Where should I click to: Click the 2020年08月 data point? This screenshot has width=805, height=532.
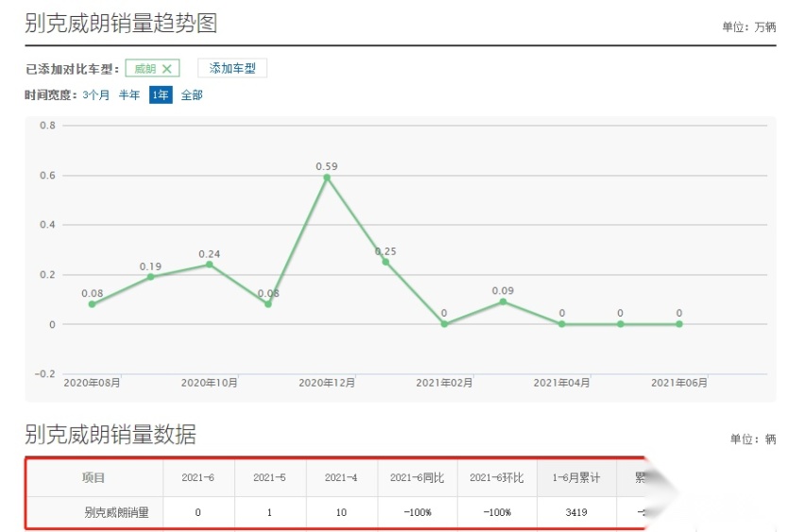pyautogui.click(x=92, y=304)
